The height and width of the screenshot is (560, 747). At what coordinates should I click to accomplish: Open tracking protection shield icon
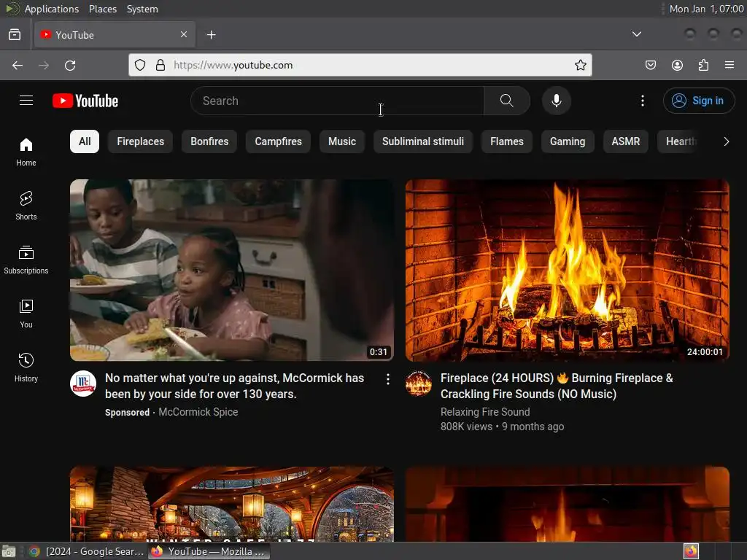pyautogui.click(x=140, y=65)
